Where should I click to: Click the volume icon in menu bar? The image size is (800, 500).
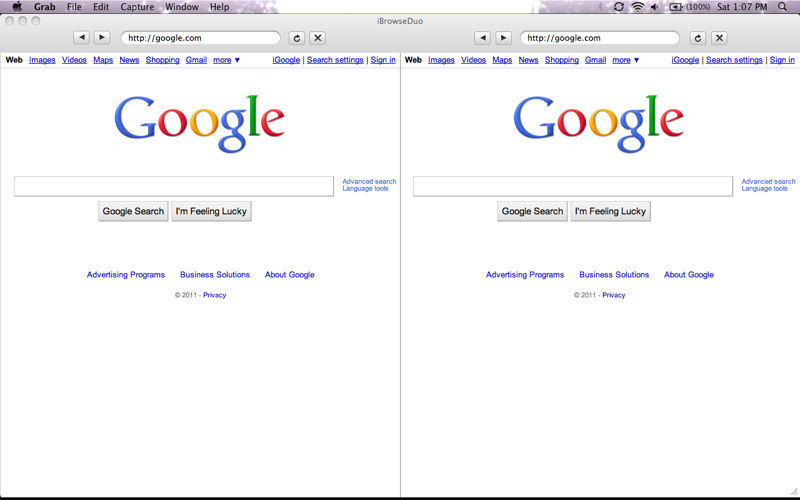655,7
